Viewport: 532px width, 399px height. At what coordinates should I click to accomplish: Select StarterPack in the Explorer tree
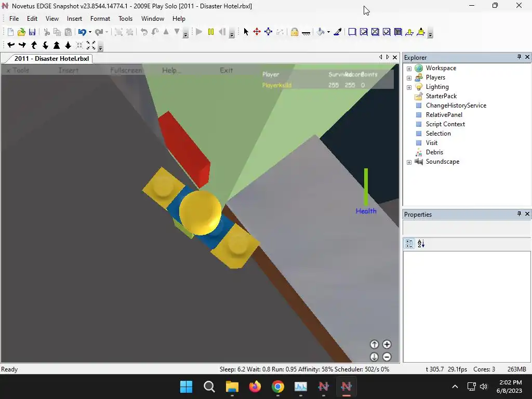[x=441, y=96]
